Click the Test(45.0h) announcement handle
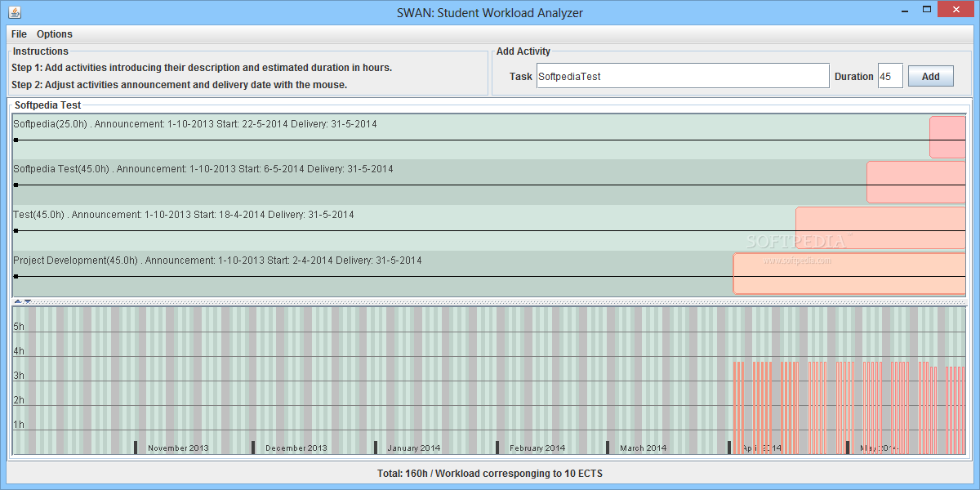This screenshot has width=980, height=490. pos(16,231)
